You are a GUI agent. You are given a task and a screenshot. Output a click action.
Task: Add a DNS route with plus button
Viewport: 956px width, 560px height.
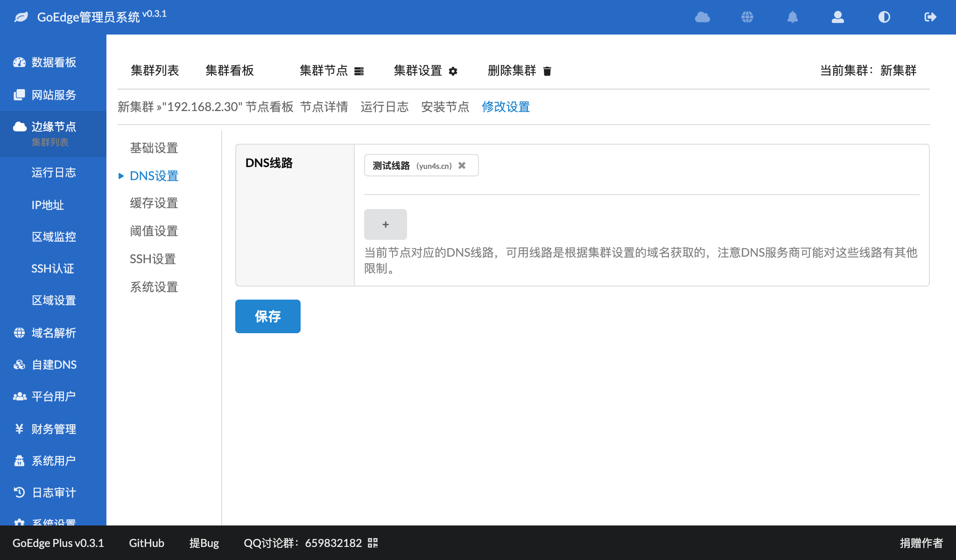[386, 224]
